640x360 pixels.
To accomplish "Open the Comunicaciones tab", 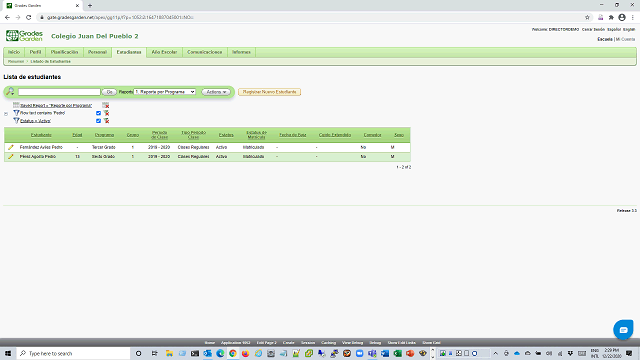I will 204,52.
